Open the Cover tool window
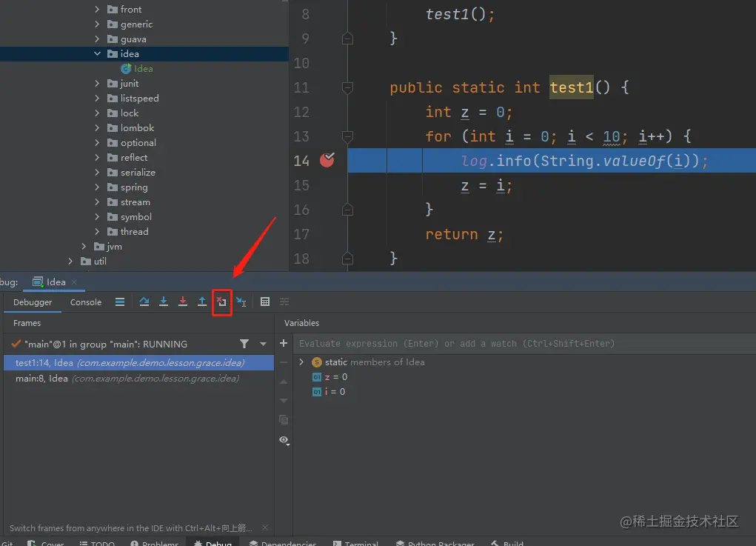 pos(46,543)
